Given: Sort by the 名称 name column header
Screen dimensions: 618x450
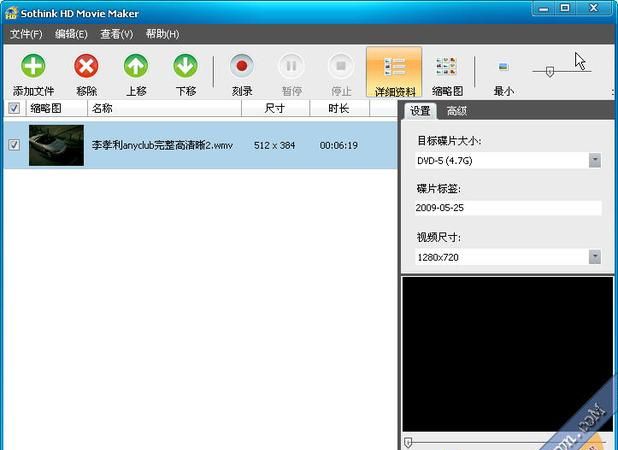Looking at the screenshot, I should pyautogui.click(x=164, y=108).
